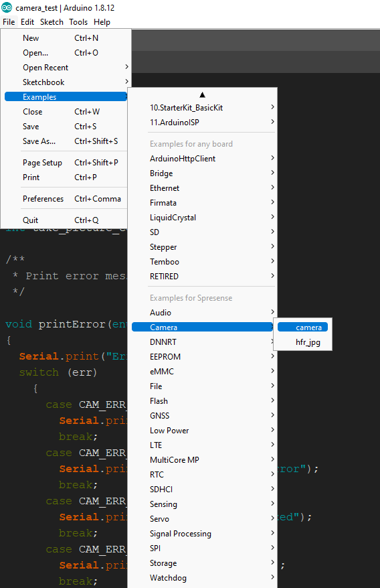Open the Edit menu
The image size is (380, 588).
[27, 22]
